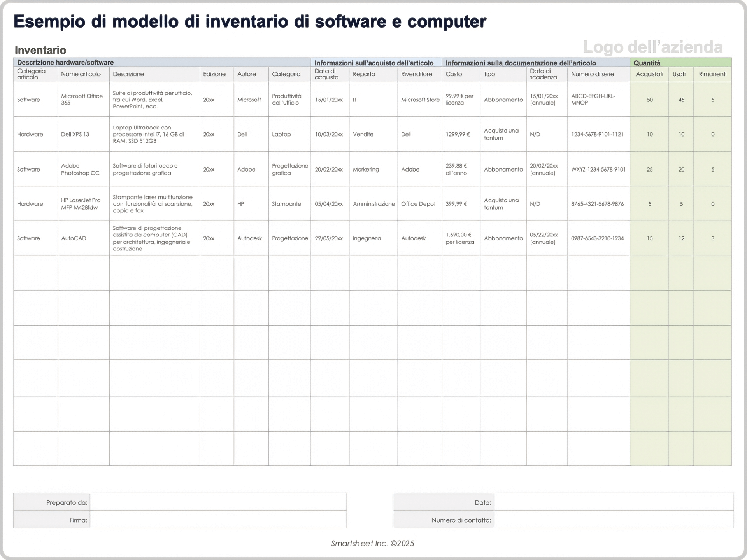
Task: Select the 'Office Depot' rivenditore cell
Action: point(419,203)
